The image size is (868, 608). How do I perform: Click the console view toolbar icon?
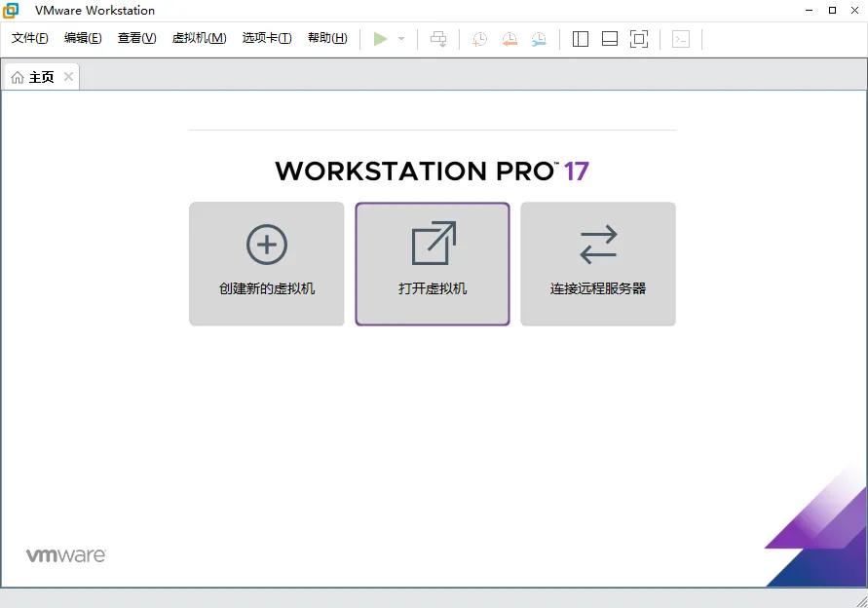click(681, 39)
